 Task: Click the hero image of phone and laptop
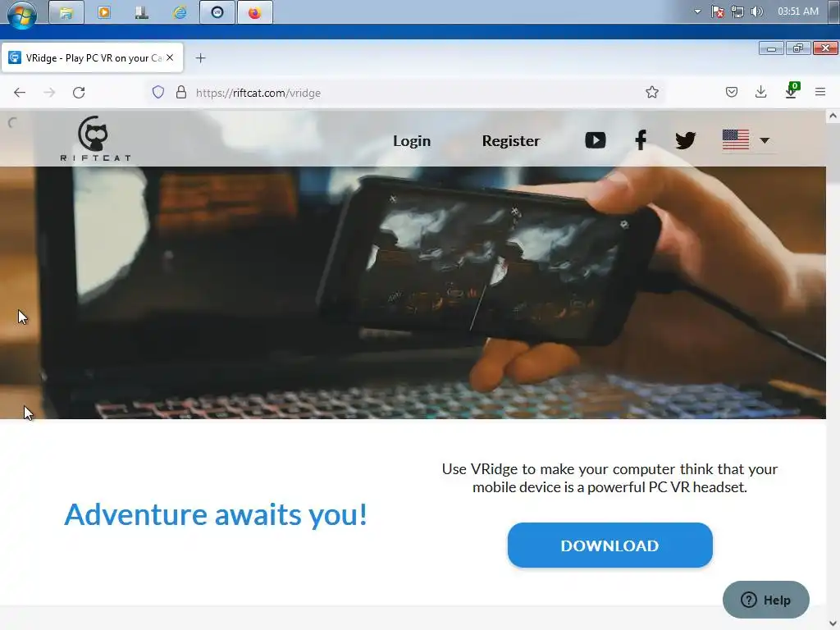(413, 293)
